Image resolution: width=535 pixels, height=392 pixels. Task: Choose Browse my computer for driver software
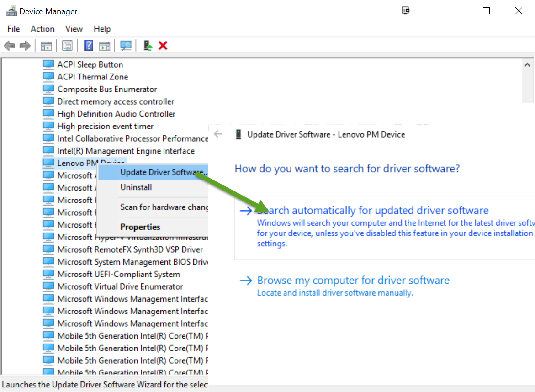pos(353,280)
